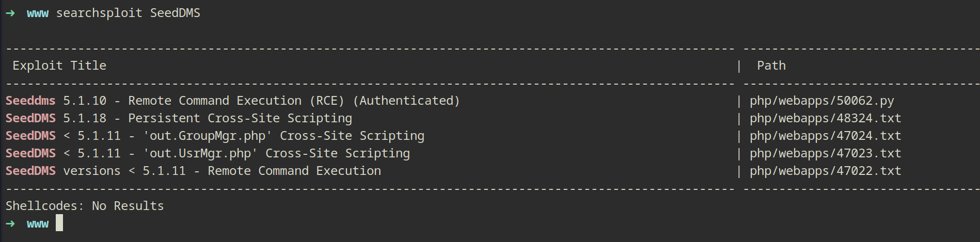Select the SeedDMS 5.1.18 Persistent Cross-Site Scripting entry
980x242 pixels.
179,118
